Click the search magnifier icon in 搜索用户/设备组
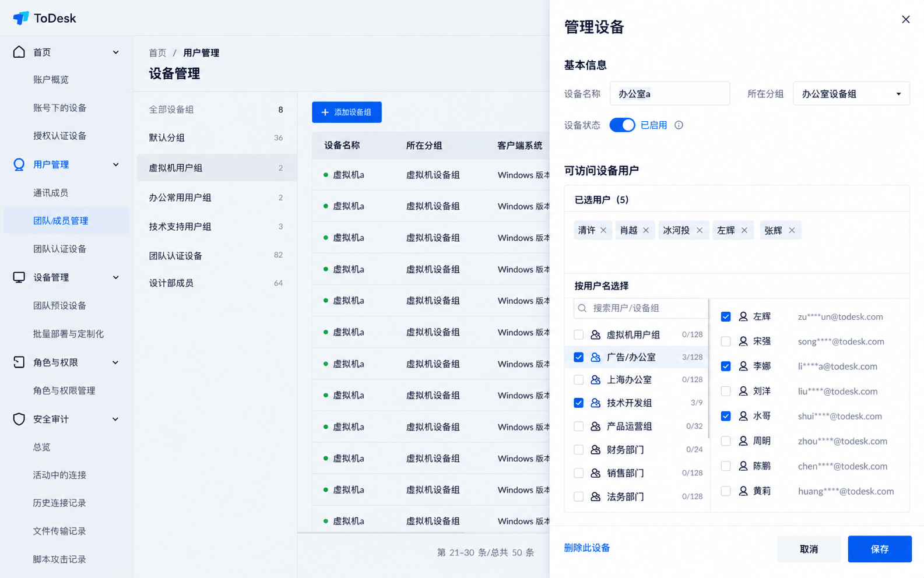 (x=582, y=308)
